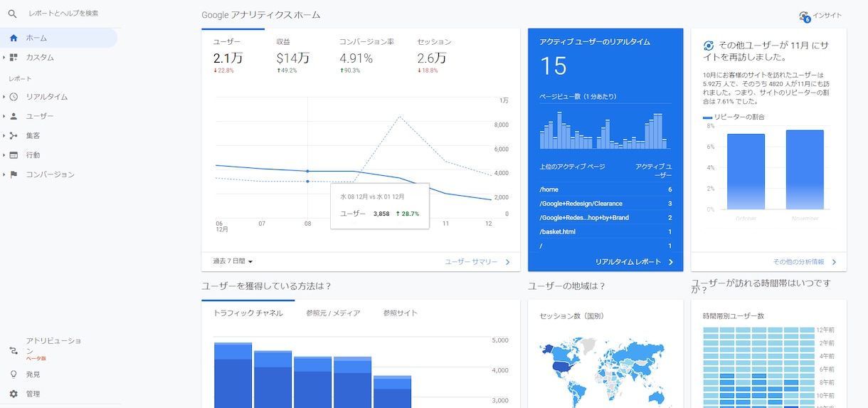Select the 収益 metric tab

click(293, 54)
